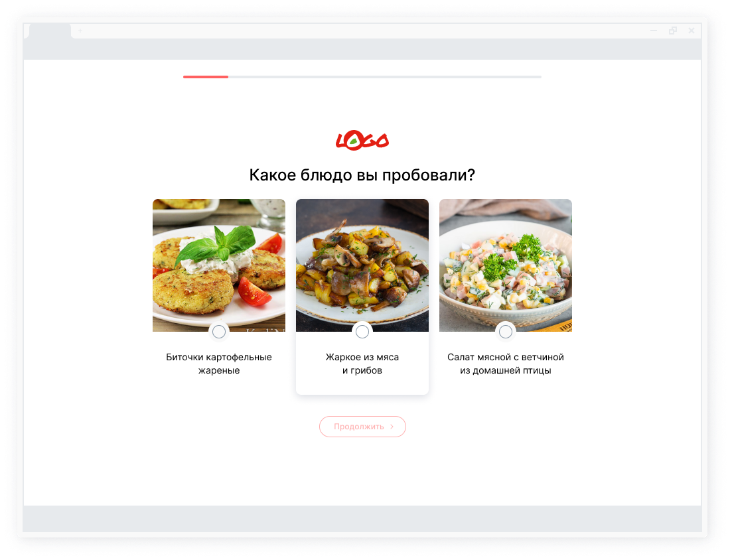Select the radio button for Салат мясной
Screen dimensions: 730x560
[506, 332]
